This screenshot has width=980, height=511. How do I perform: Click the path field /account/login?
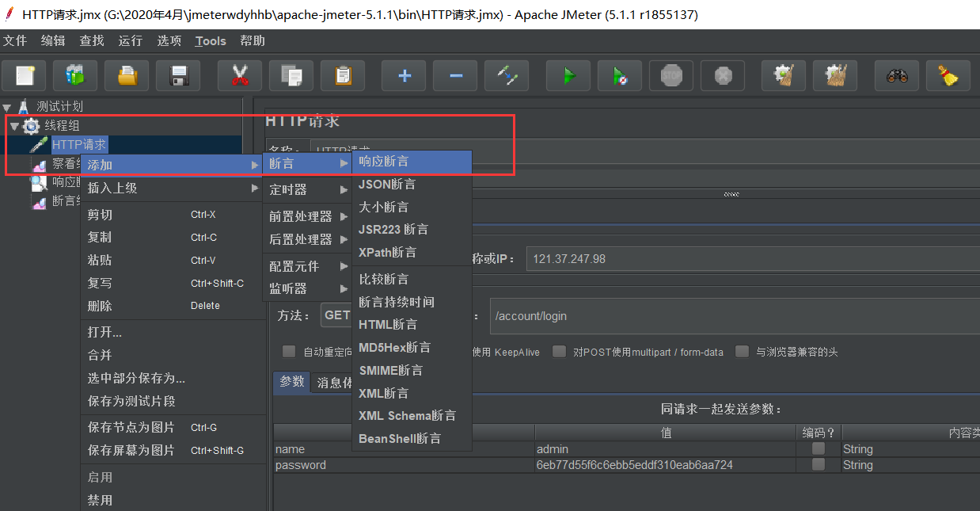tap(735, 316)
